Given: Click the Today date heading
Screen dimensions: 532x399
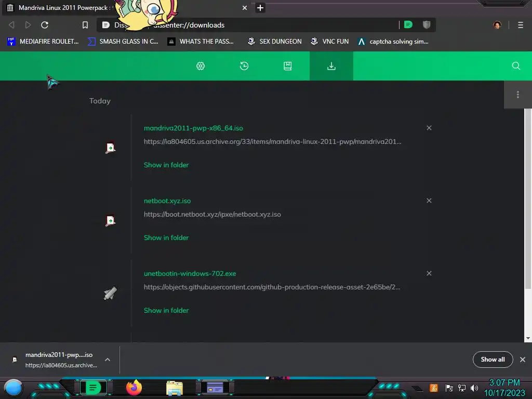Looking at the screenshot, I should click(x=100, y=101).
